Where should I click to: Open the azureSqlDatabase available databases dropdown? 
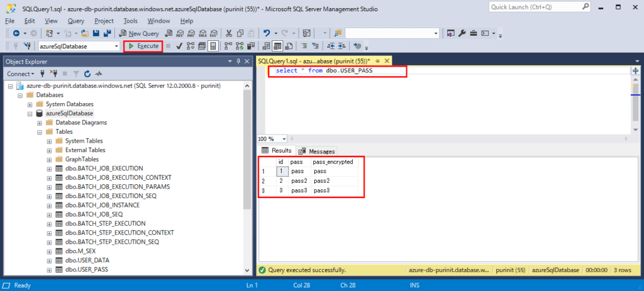coord(116,46)
